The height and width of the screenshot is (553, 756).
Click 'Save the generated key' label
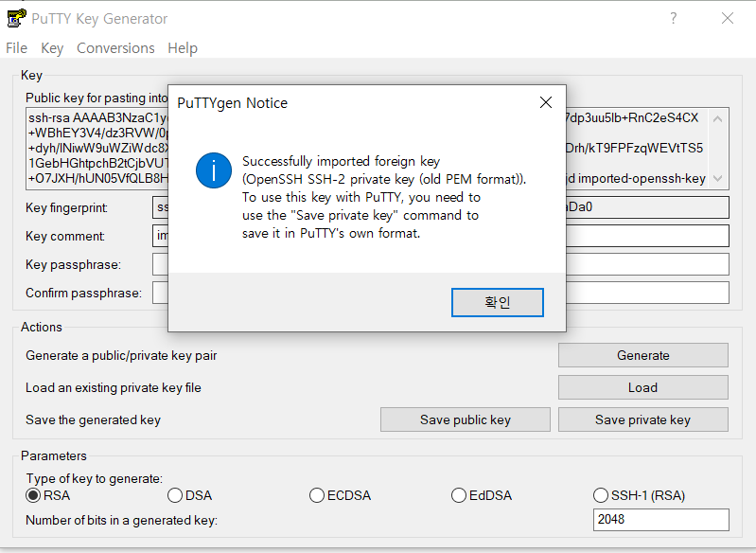(93, 420)
